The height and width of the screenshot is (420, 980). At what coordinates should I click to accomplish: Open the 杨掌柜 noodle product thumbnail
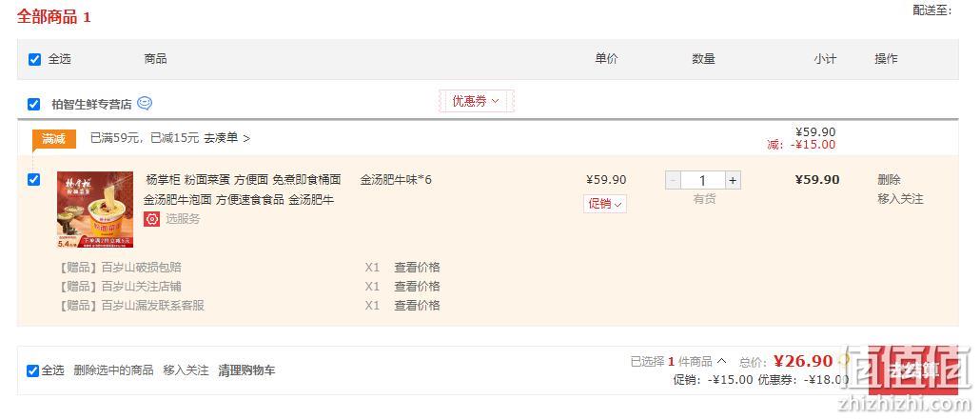tap(95, 210)
